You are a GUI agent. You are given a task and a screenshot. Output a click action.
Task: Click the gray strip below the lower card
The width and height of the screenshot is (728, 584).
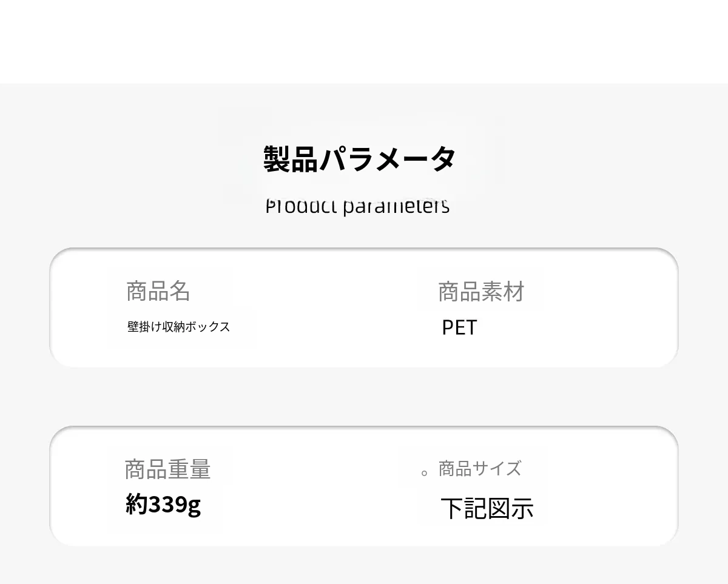[x=364, y=566]
